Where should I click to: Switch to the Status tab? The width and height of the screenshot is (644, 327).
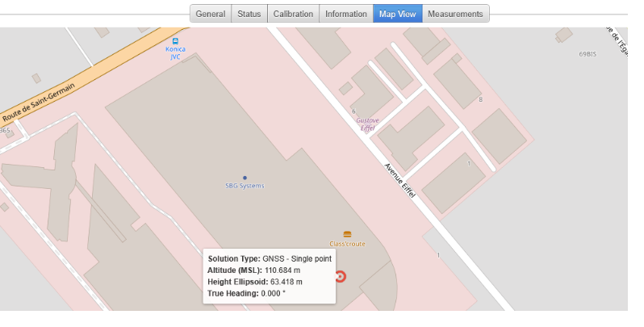coord(249,14)
